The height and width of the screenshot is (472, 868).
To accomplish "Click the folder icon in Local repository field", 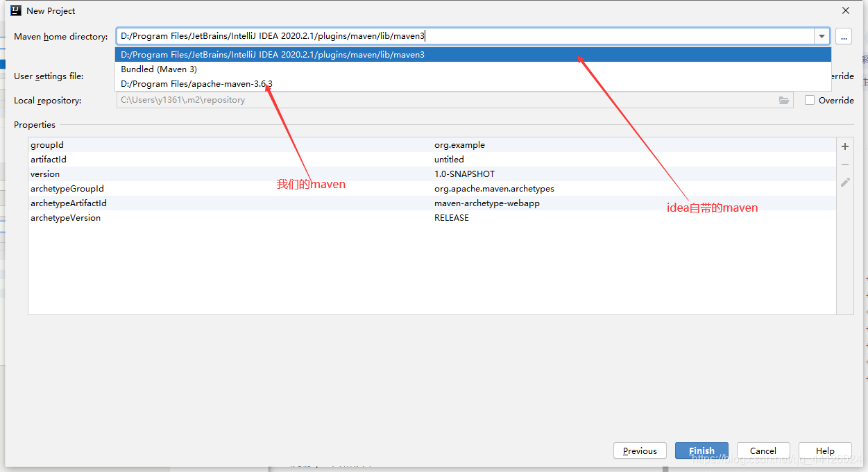I will [784, 101].
